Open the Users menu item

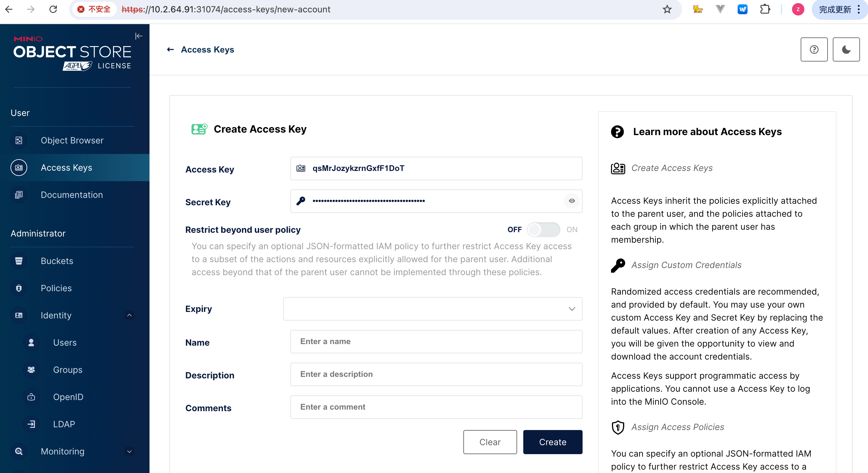point(65,343)
